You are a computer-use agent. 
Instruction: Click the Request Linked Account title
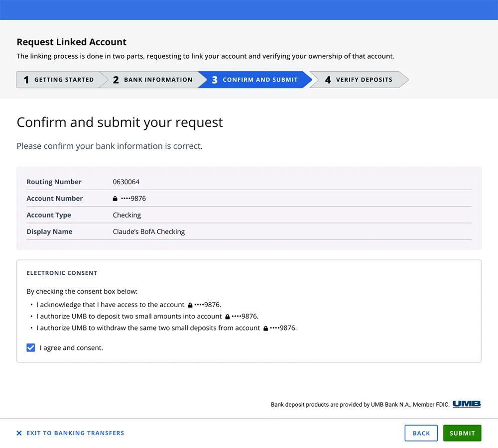point(71,42)
